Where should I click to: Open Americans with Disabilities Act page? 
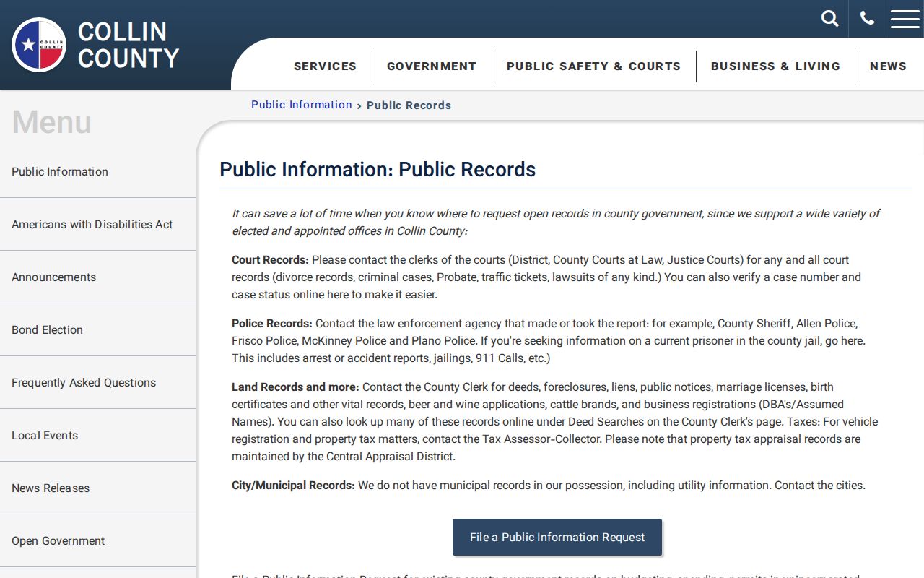(x=98, y=225)
